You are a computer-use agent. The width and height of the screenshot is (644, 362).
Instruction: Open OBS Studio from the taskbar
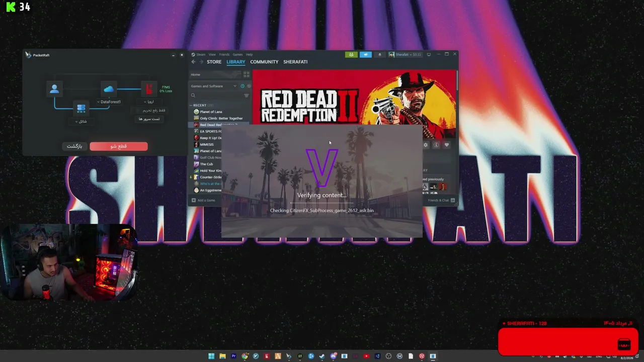388,356
